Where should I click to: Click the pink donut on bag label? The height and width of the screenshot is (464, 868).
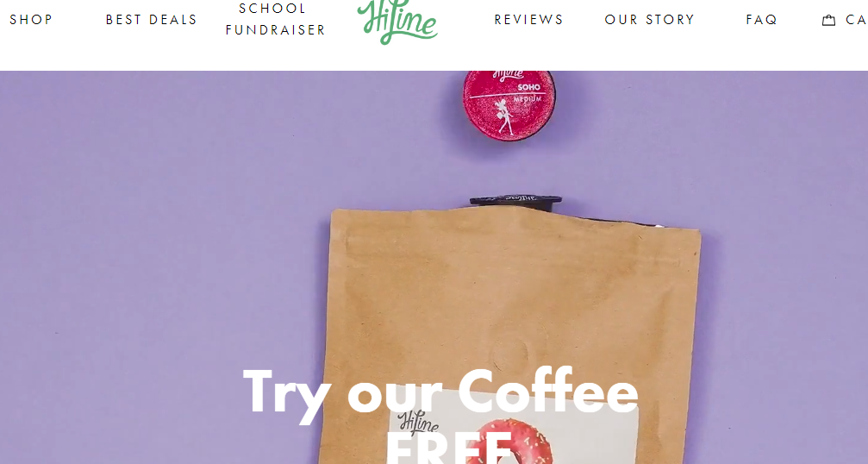click(511, 441)
